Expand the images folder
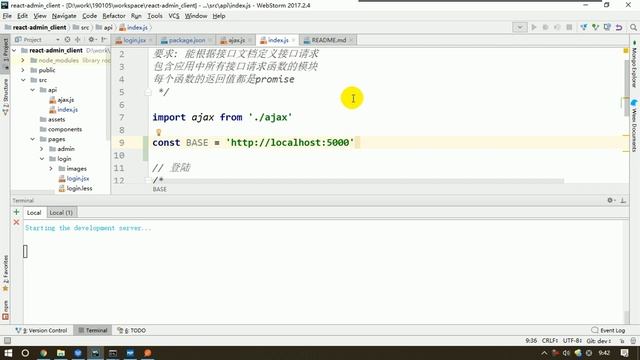Image resolution: width=640 pixels, height=360 pixels. click(x=51, y=169)
